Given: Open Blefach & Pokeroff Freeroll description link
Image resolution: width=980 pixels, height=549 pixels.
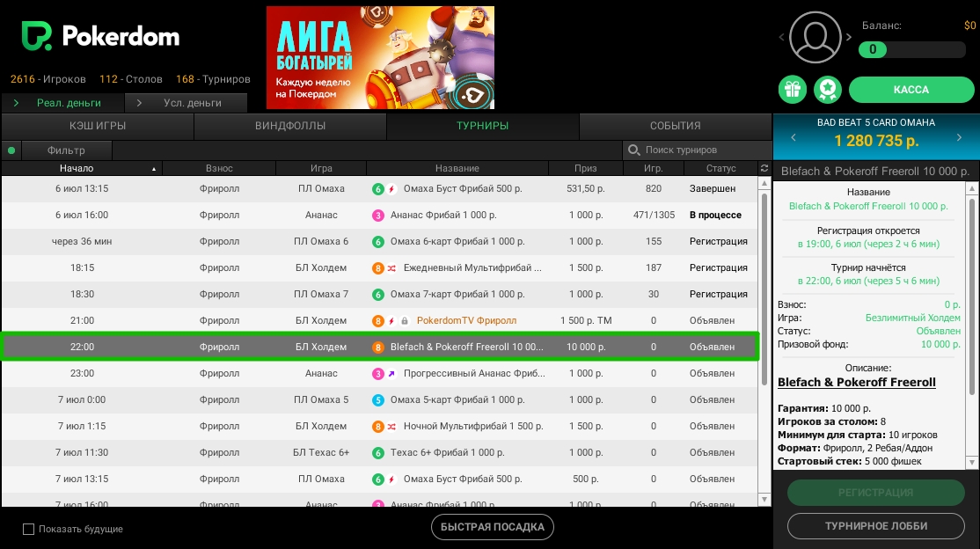Looking at the screenshot, I should pos(856,382).
